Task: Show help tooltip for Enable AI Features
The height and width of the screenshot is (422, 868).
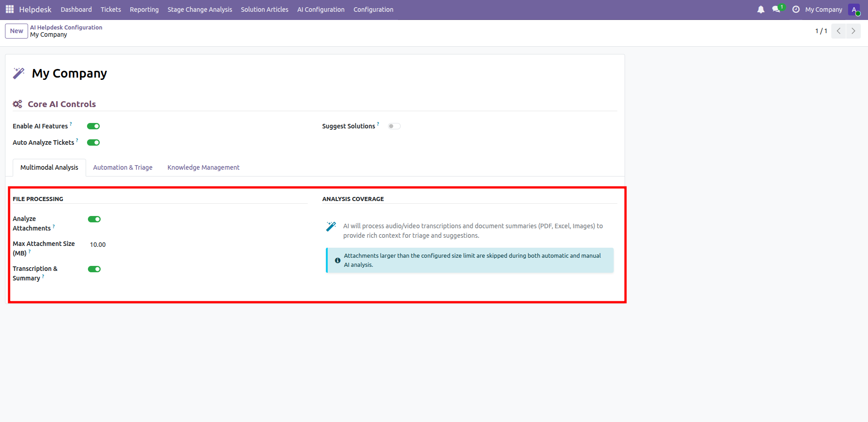Action: 71,123
